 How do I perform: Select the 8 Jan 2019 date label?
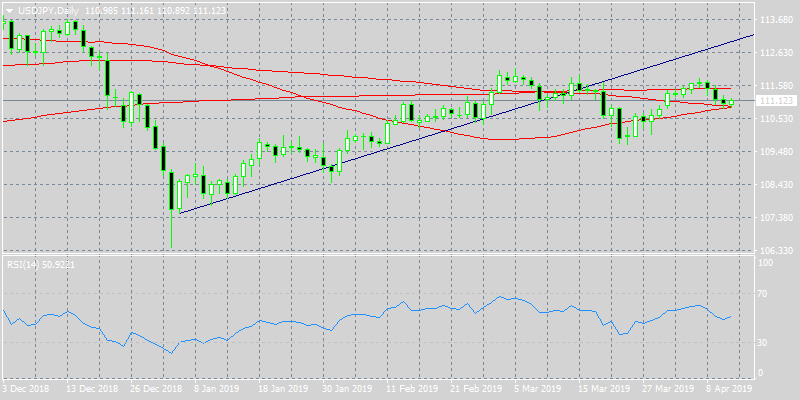pos(217,387)
